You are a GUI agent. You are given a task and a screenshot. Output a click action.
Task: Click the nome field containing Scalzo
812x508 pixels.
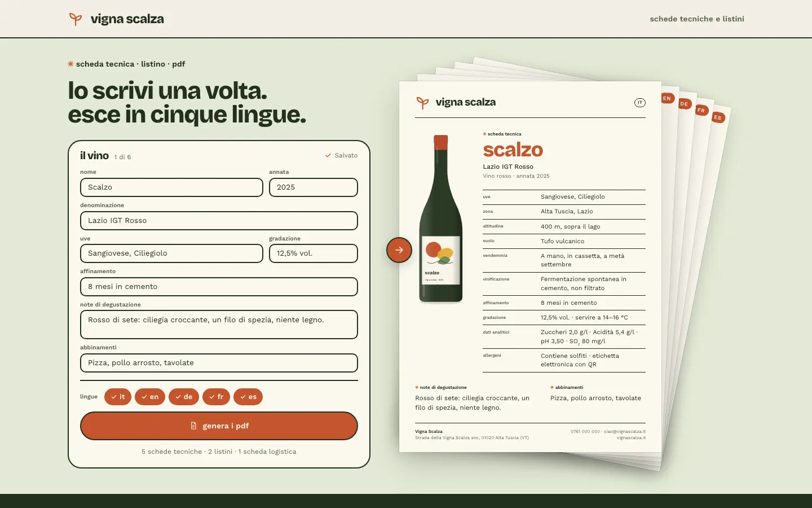(171, 187)
